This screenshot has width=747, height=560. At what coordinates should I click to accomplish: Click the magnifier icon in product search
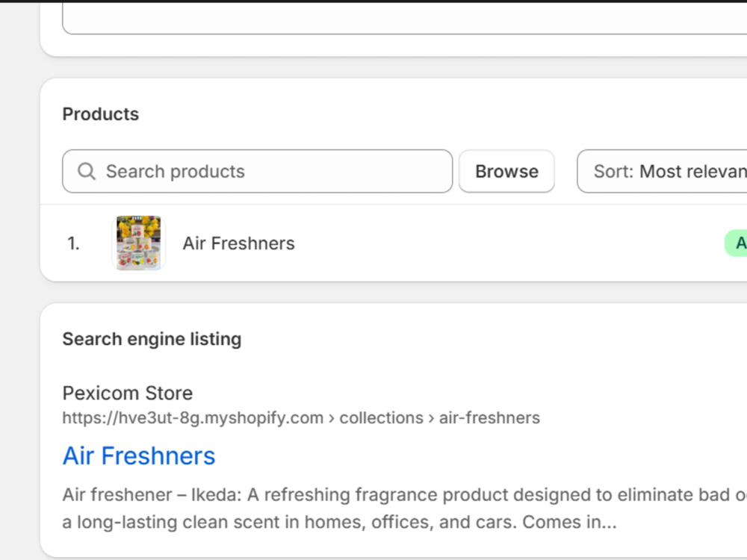[x=87, y=172]
